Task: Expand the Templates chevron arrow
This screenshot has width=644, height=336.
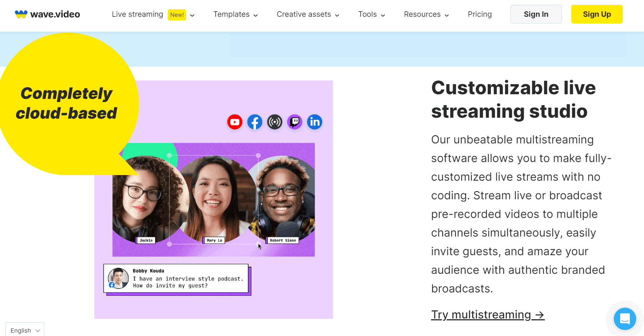Action: [256, 15]
